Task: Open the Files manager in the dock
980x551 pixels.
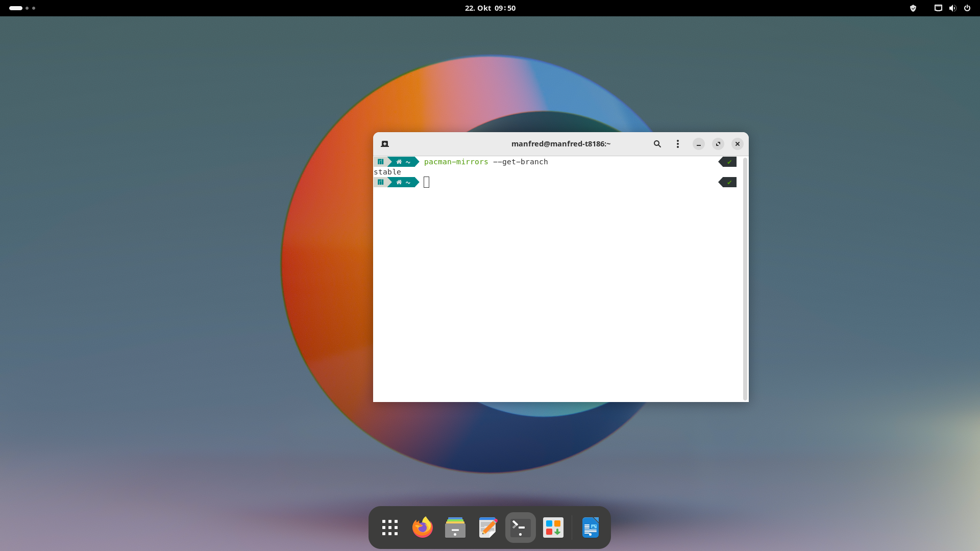Action: coord(455,528)
